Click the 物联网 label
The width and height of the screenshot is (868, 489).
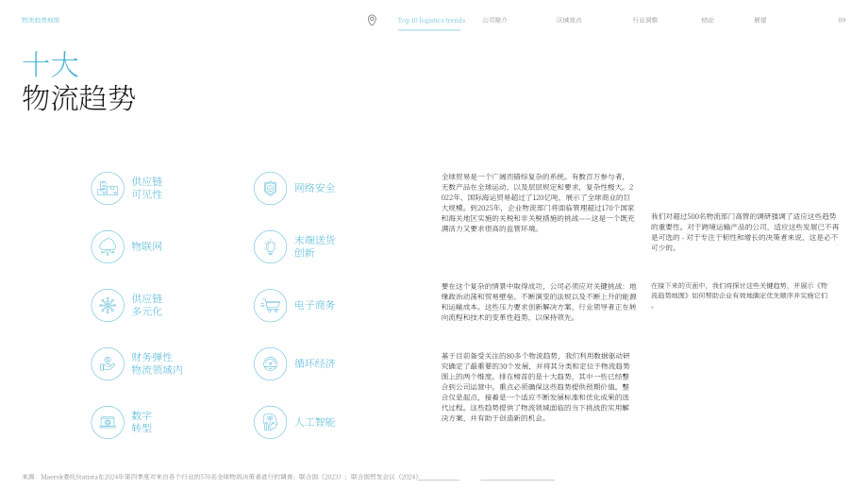[146, 246]
